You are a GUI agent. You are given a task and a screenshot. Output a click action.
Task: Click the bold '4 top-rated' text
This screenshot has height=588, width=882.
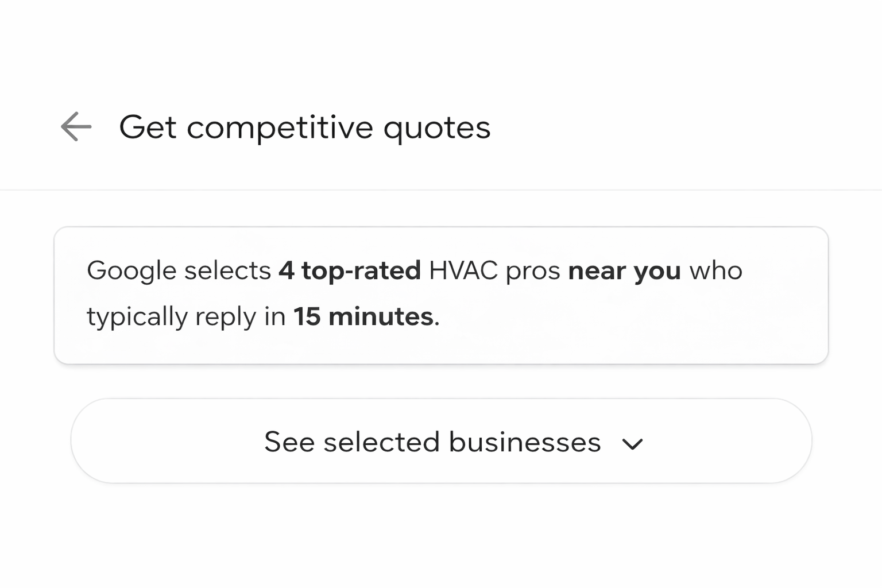[x=350, y=270]
